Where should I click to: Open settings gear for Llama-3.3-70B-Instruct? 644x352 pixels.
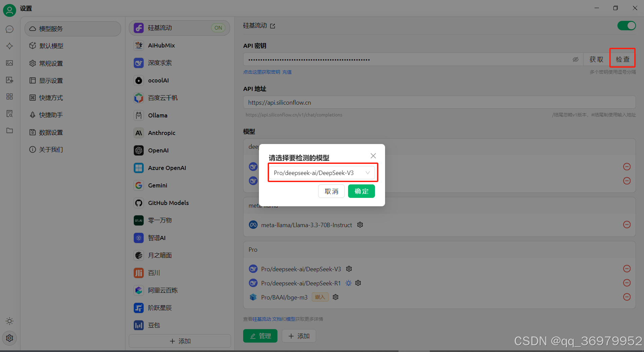360,224
